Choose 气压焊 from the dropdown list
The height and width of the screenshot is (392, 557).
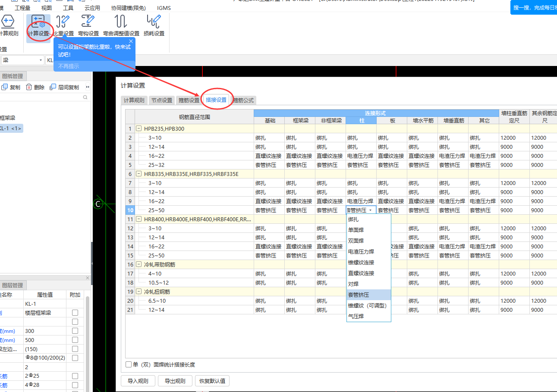click(368, 316)
